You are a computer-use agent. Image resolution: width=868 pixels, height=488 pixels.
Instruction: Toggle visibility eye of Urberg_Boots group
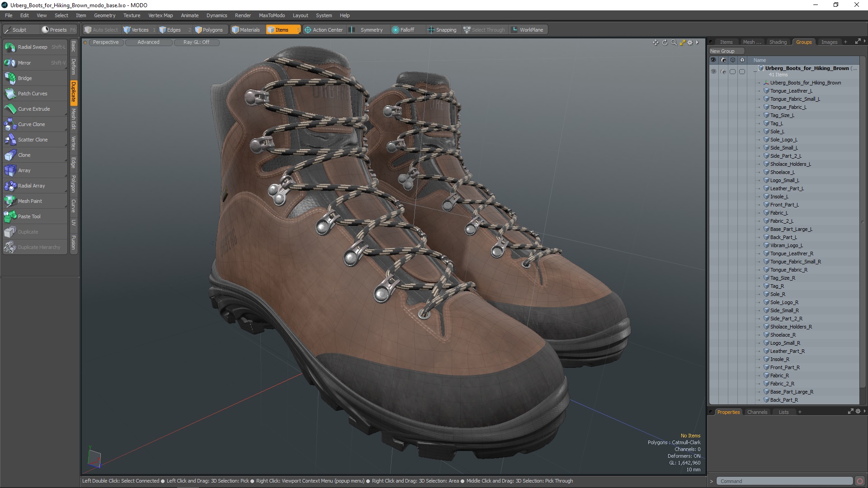[x=713, y=72]
